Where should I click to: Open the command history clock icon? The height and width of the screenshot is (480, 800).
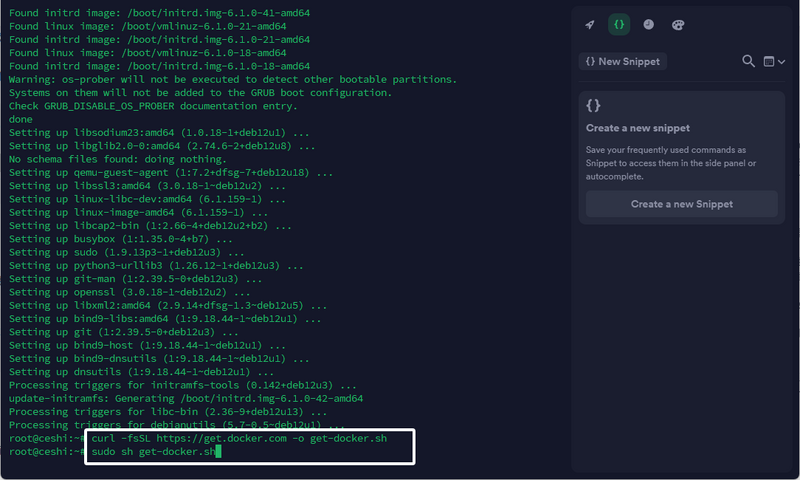tap(648, 25)
